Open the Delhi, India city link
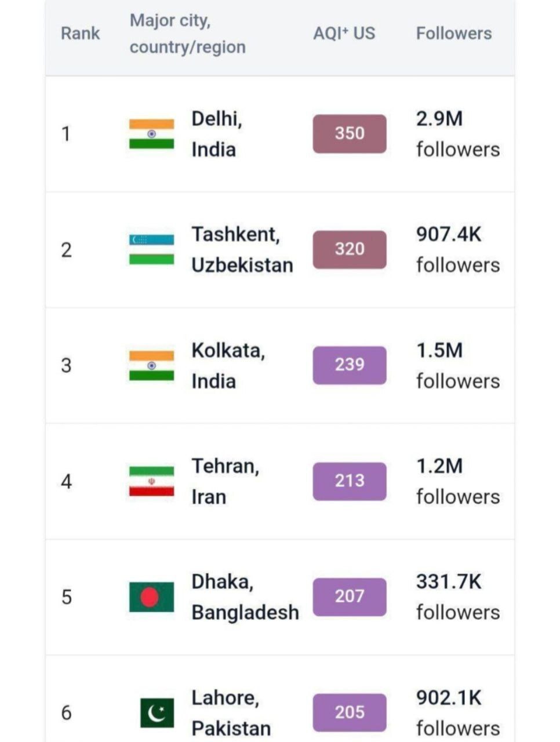Viewport: 560px width, 742px height. pyautogui.click(x=217, y=134)
